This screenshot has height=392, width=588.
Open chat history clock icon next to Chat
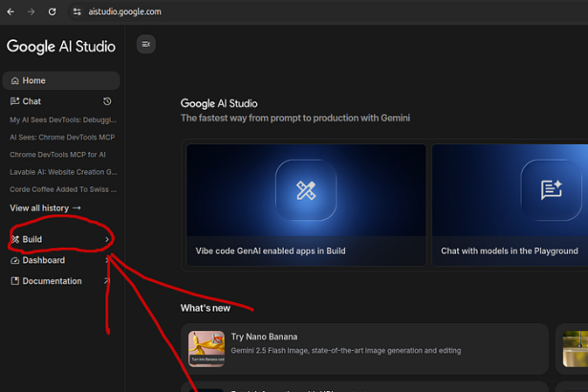(x=107, y=101)
